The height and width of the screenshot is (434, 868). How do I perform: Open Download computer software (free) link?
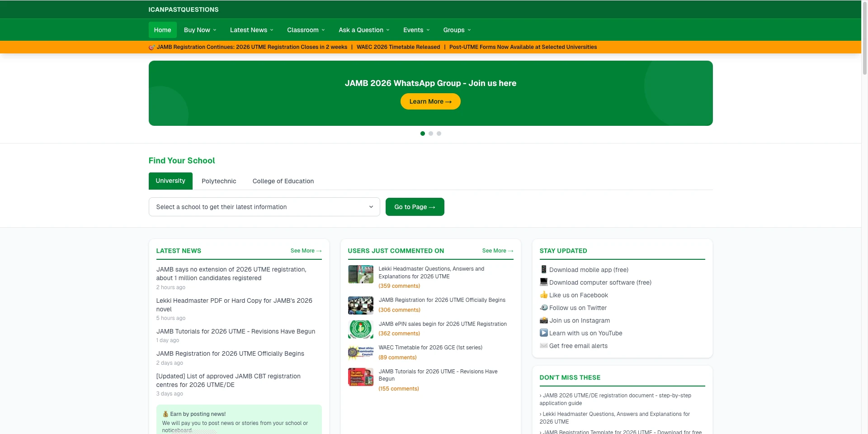(600, 282)
